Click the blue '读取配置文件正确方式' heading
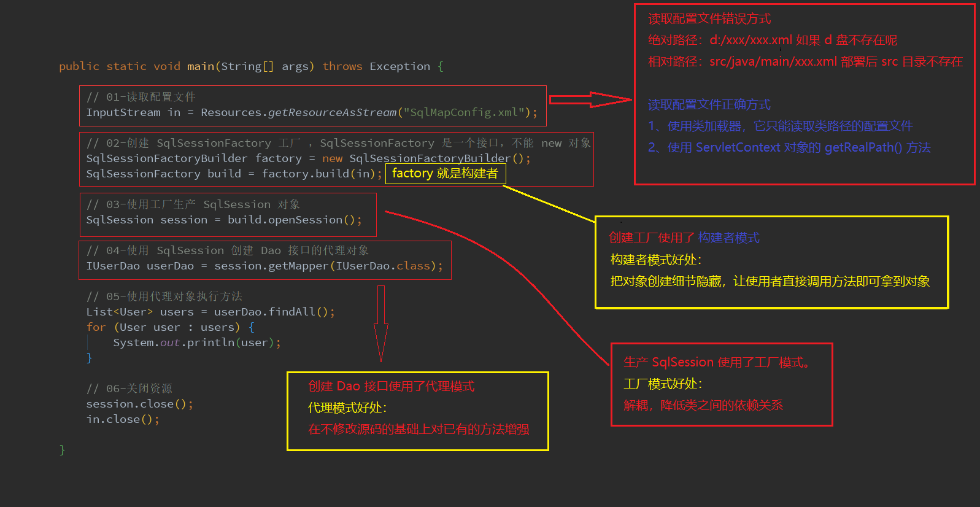Image resolution: width=980 pixels, height=507 pixels. click(709, 105)
